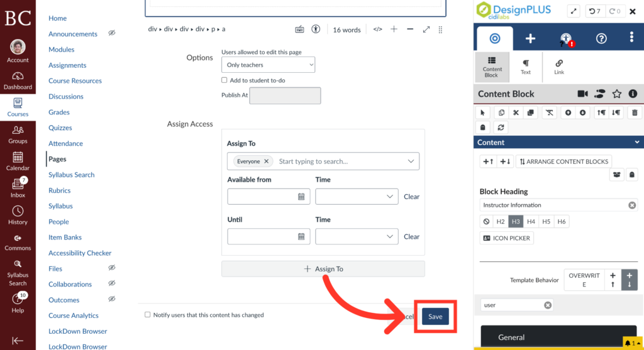This screenshot has width=644, height=350.
Task: Favorite the Content Block with star icon
Action: click(616, 94)
